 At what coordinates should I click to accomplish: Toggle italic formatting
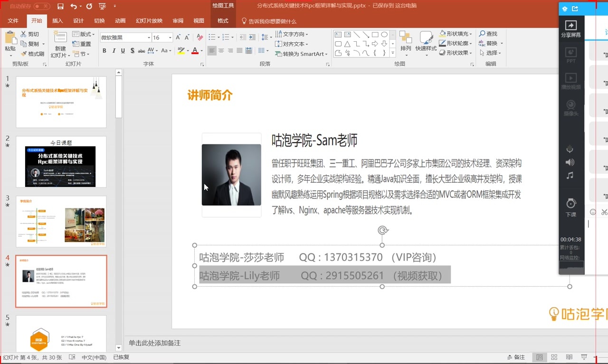pyautogui.click(x=114, y=51)
